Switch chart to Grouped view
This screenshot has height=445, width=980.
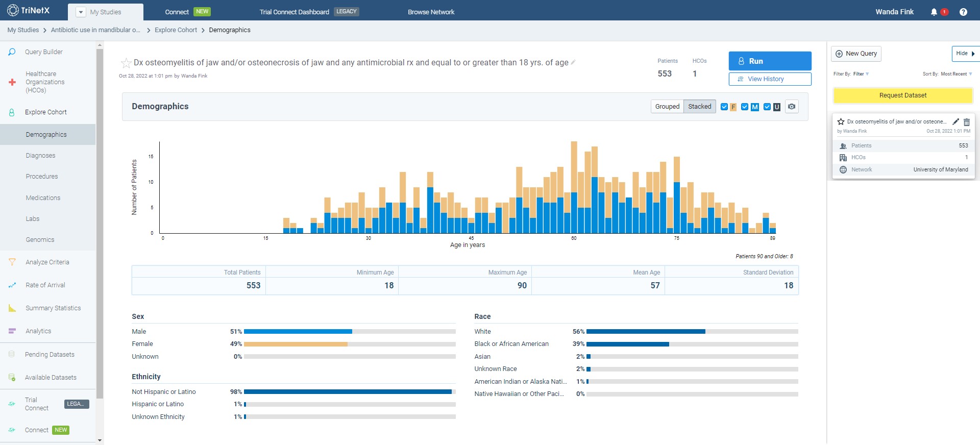click(x=667, y=107)
